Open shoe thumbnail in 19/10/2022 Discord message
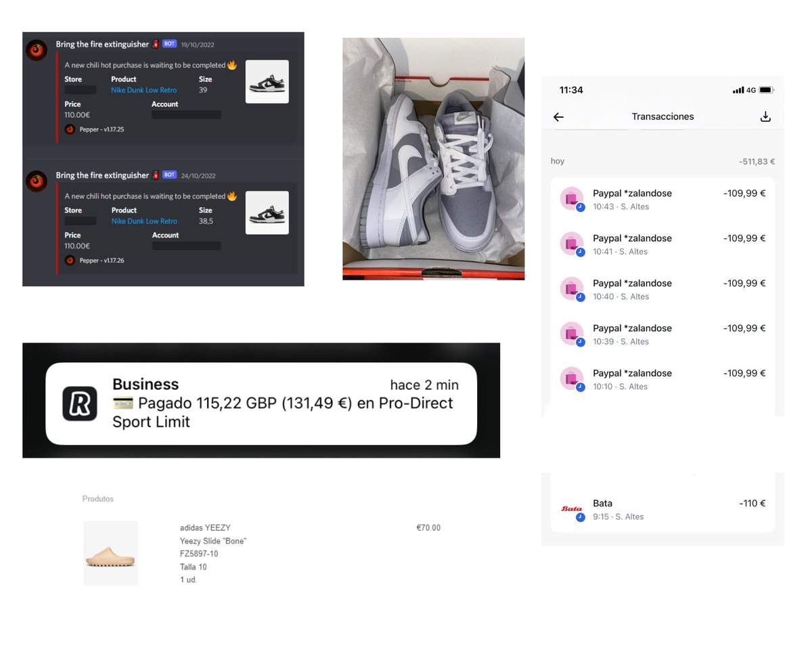 click(x=267, y=82)
